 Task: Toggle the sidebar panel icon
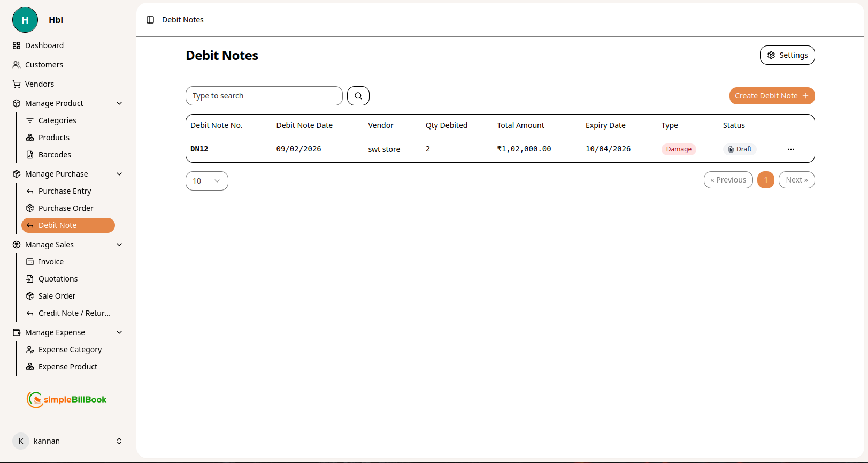pos(150,20)
